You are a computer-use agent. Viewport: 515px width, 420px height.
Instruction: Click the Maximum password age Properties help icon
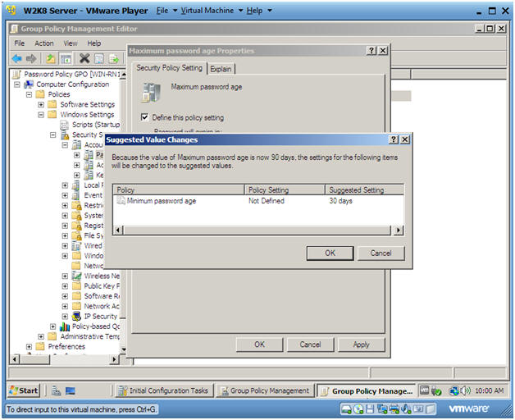[x=371, y=50]
